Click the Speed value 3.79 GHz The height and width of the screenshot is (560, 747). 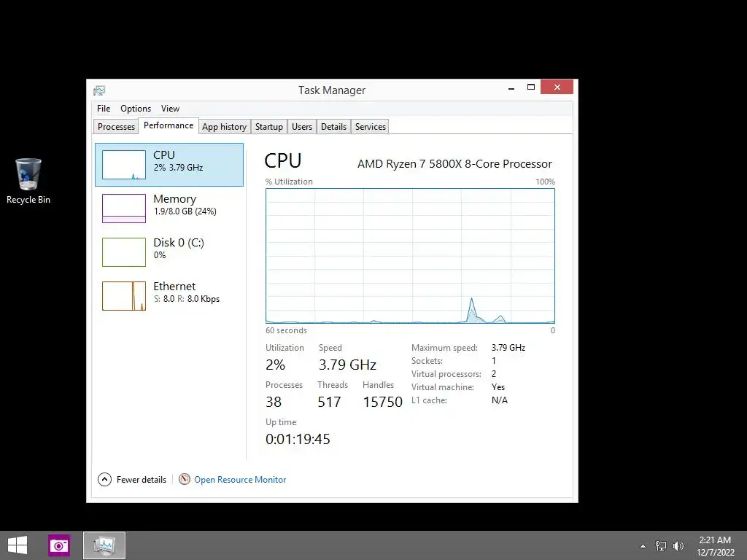(x=348, y=365)
